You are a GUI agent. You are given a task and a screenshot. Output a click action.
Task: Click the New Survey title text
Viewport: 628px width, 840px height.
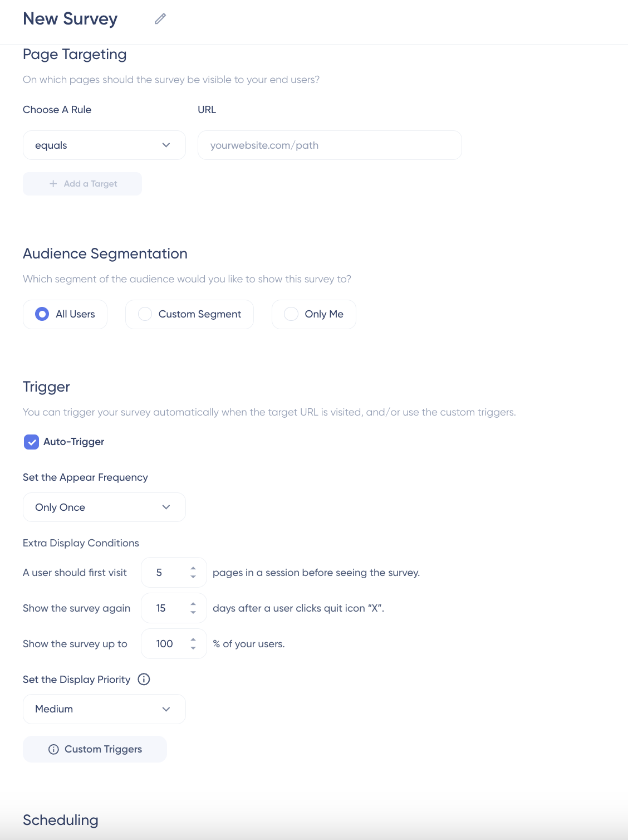click(x=70, y=19)
